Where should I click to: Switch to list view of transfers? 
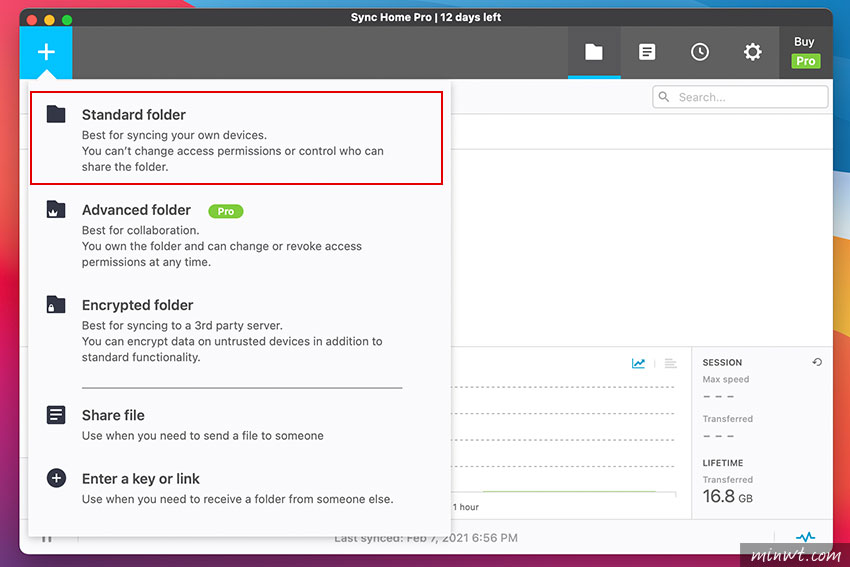click(x=671, y=363)
